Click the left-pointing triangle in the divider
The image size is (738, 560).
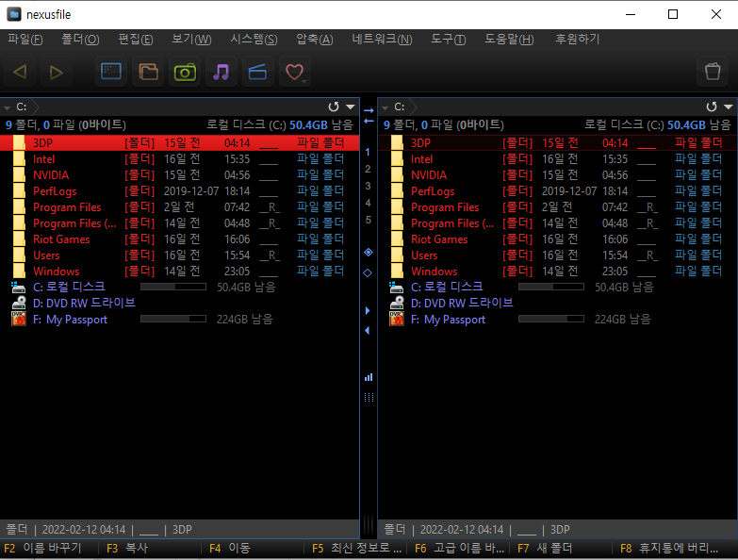coord(368,331)
